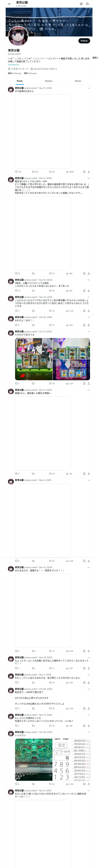This screenshot has width=98, height=868.
Task: Click the Grok icon in the header
Action: [81, 4]
